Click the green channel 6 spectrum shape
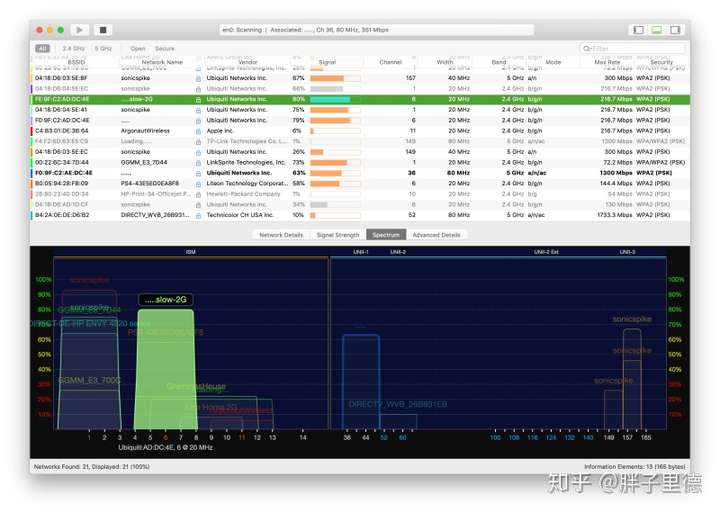Screen dimensions: 720x513 coord(166,370)
